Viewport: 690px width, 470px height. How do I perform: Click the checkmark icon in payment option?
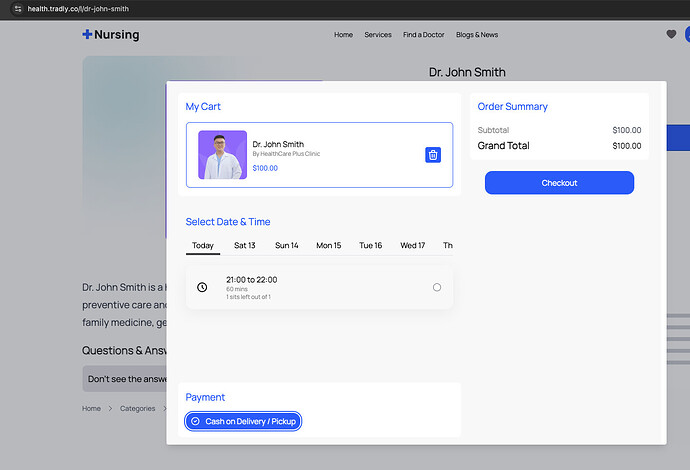click(x=196, y=421)
